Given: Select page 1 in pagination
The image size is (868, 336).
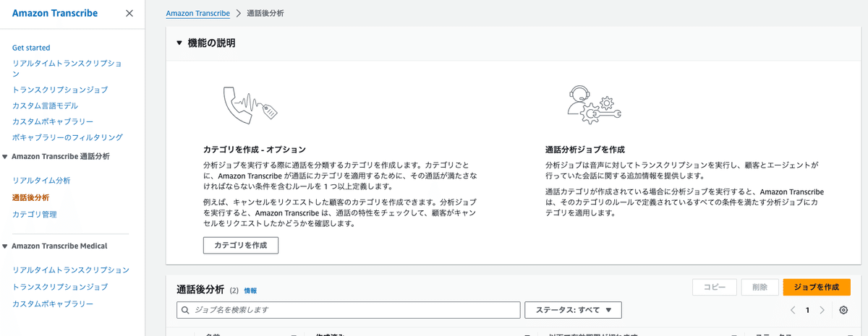Looking at the screenshot, I should pos(807,310).
